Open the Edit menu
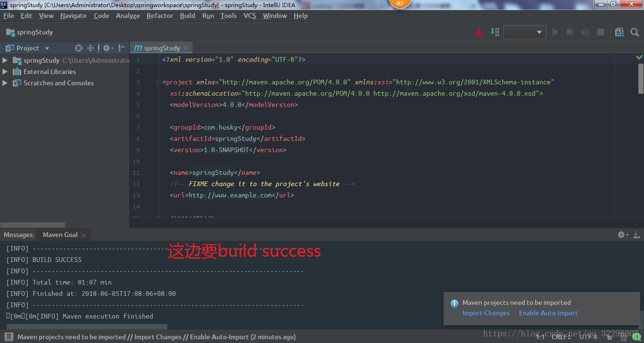 pyautogui.click(x=26, y=16)
